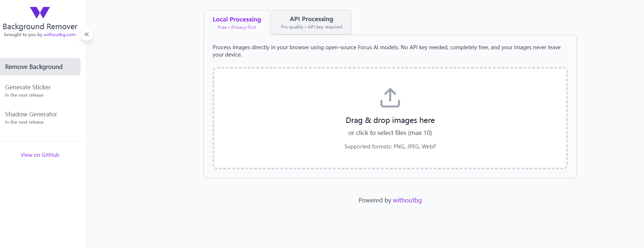
Task: Choose Shadow Generator in the sidebar
Action: (x=31, y=114)
